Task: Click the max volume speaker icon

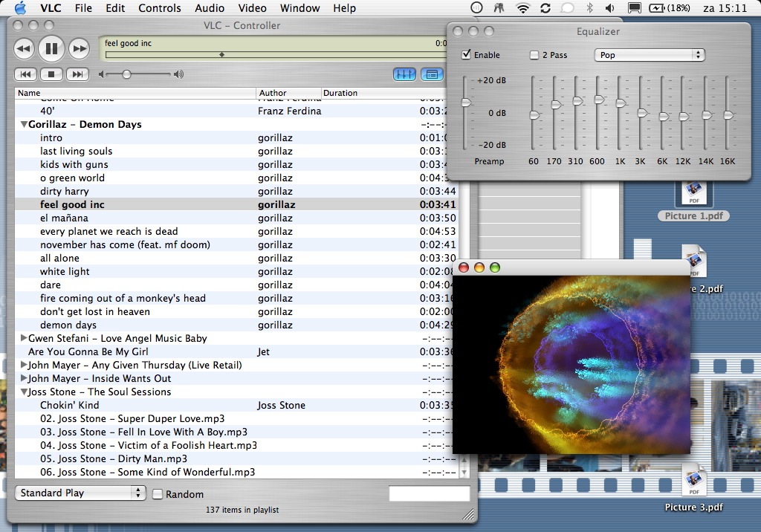Action: point(179,74)
